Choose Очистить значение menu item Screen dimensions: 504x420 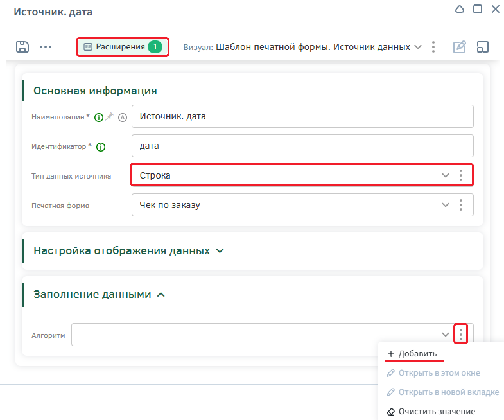point(436,412)
